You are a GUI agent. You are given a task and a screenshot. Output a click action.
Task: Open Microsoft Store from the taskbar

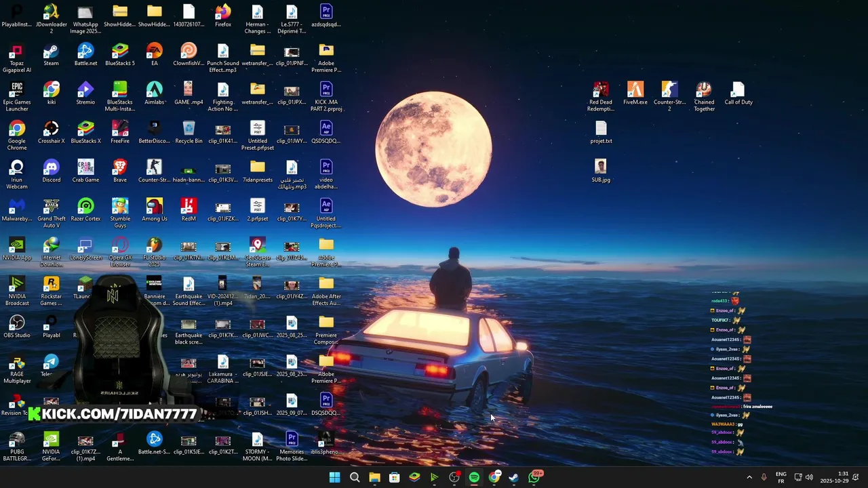coord(394,477)
